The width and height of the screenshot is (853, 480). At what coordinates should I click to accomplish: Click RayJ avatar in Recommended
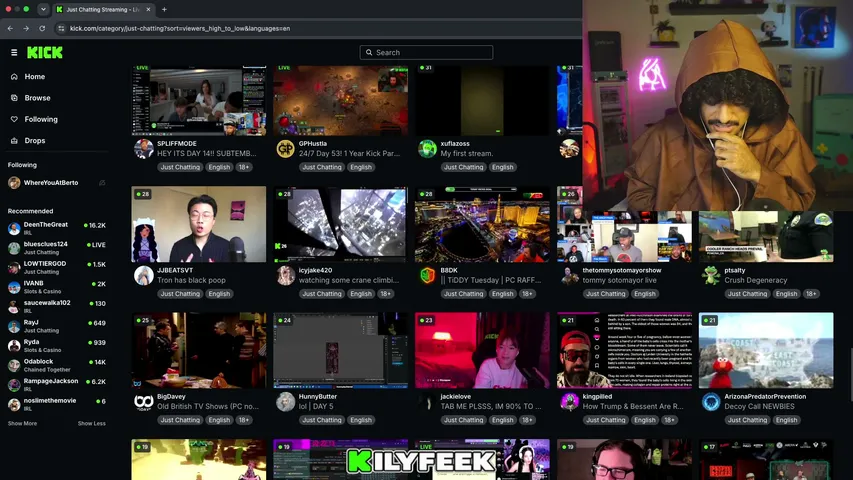14,326
